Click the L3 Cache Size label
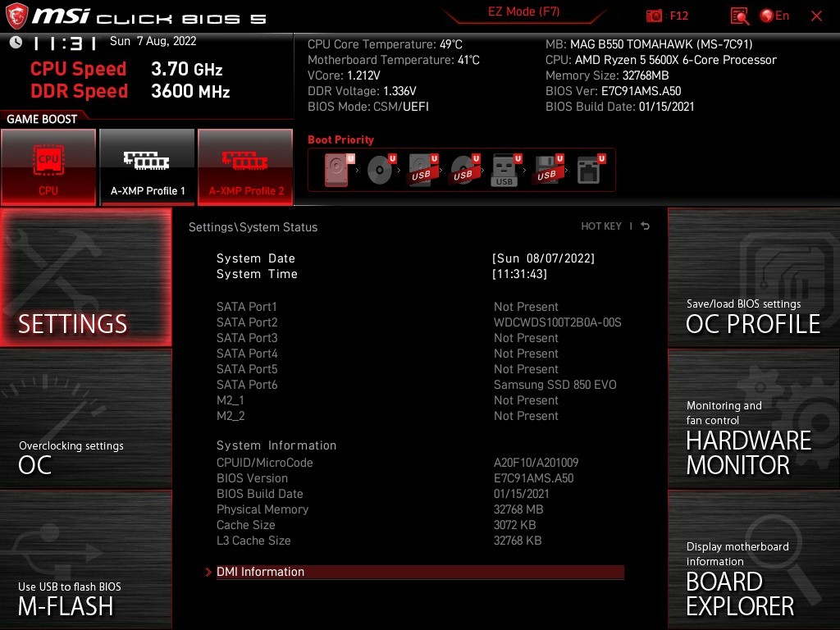Screen dimensions: 840x630 pyautogui.click(x=253, y=541)
